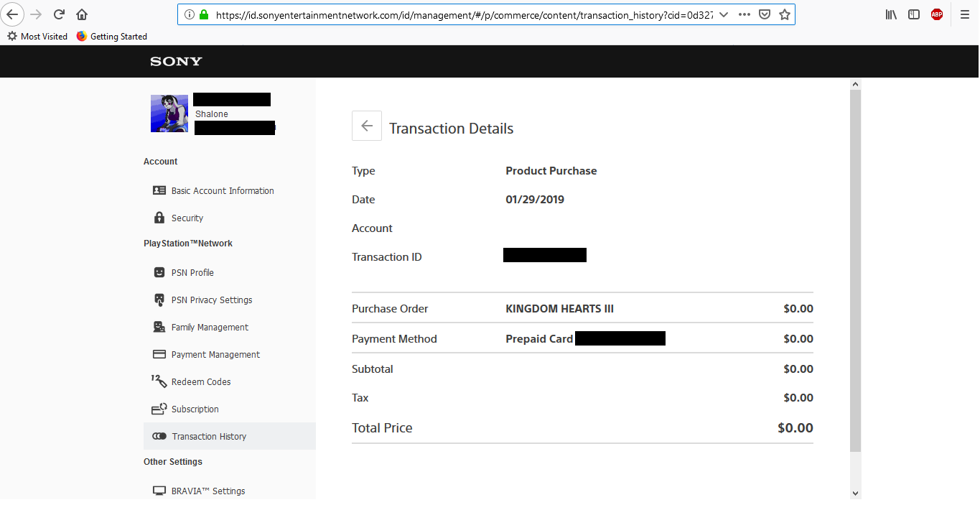Click the profile avatar picture

coord(169,113)
